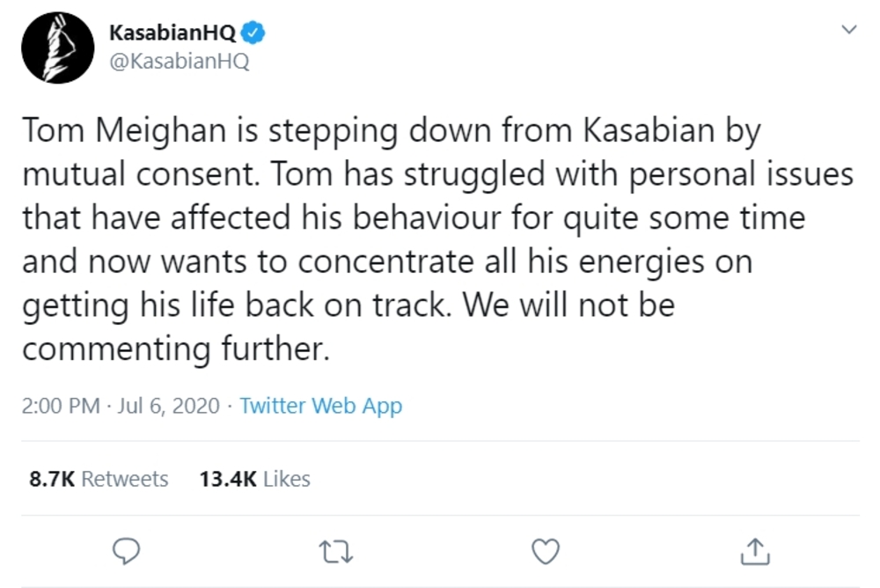This screenshot has height=588, width=880.
Task: Click the words "commenting further" in tweet
Action: click(175, 349)
